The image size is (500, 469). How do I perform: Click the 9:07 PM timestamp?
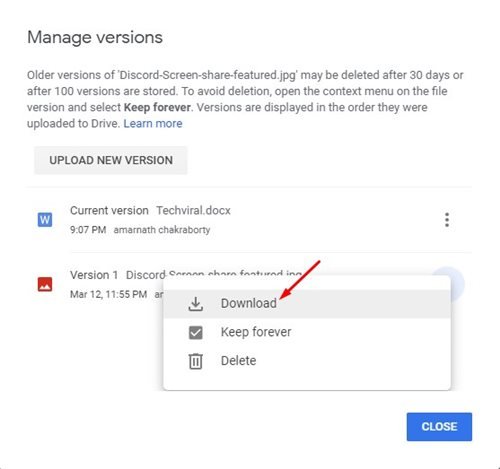(88, 230)
